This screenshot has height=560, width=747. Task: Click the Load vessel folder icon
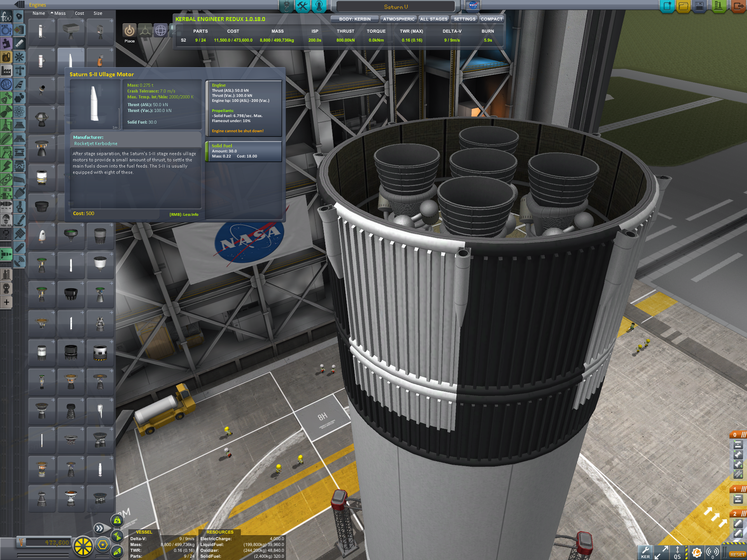click(684, 6)
